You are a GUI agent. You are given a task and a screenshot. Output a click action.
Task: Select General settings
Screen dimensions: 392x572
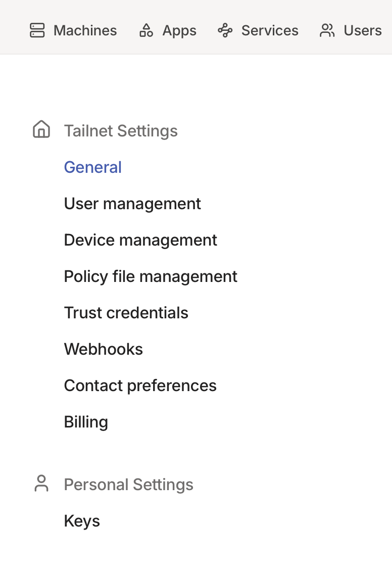click(93, 167)
